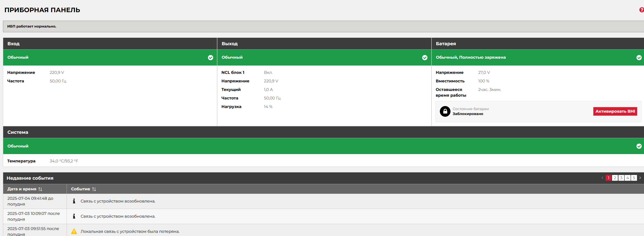The height and width of the screenshot is (236, 644).
Task: Click the battery lock icon
Action: point(445,111)
